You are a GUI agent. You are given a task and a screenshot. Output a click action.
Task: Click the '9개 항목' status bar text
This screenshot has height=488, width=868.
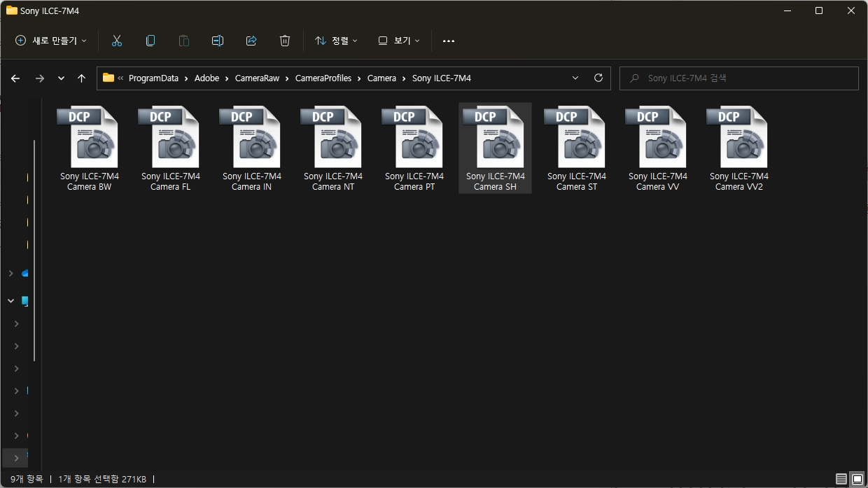pos(27,480)
